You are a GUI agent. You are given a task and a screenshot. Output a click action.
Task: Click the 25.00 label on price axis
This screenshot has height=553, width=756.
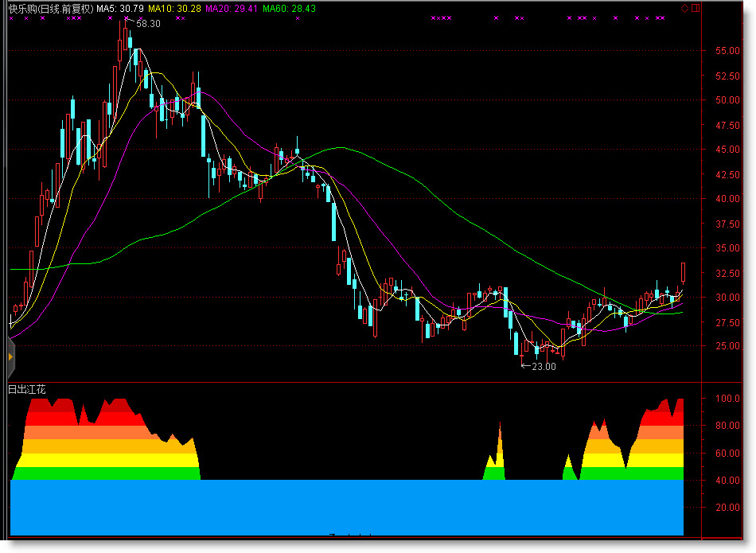click(x=728, y=346)
